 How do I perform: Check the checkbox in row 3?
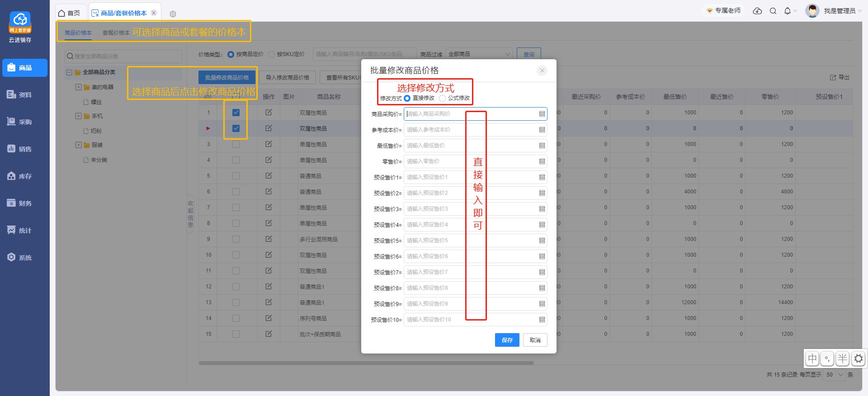click(236, 144)
